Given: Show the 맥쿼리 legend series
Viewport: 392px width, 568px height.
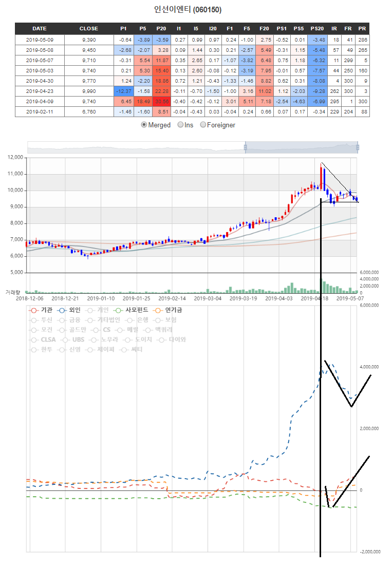Looking at the screenshot, I should click(158, 330).
